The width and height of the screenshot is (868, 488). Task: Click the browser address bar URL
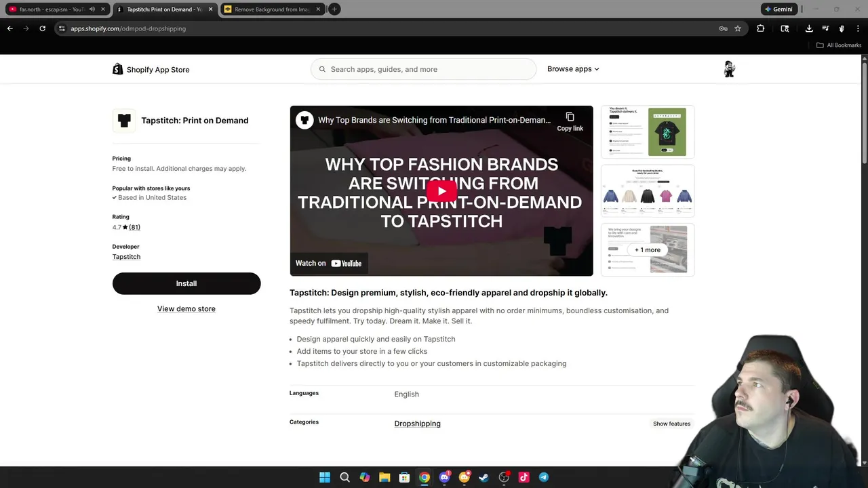click(x=128, y=28)
